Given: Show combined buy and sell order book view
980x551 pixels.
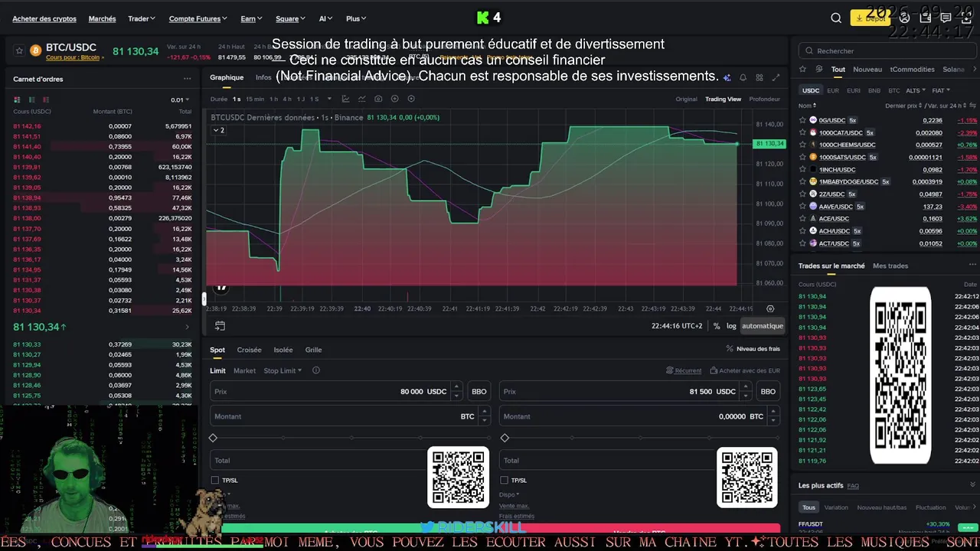Looking at the screenshot, I should tap(18, 99).
